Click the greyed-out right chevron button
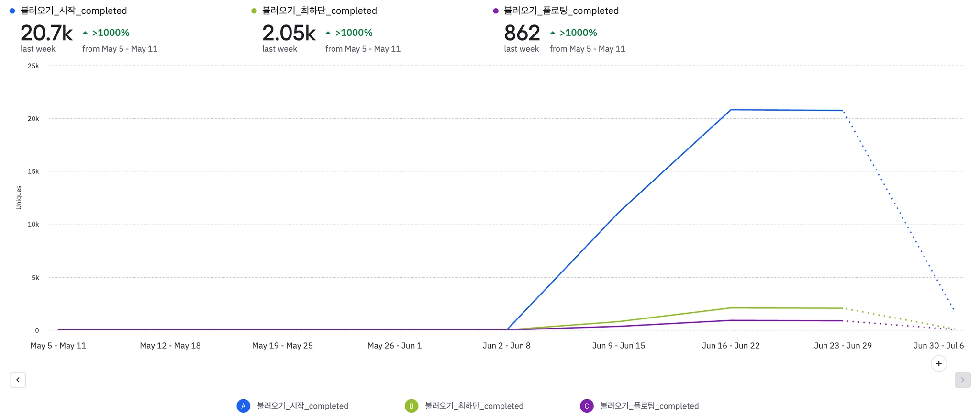Viewport: 980px width, 420px height. point(963,380)
